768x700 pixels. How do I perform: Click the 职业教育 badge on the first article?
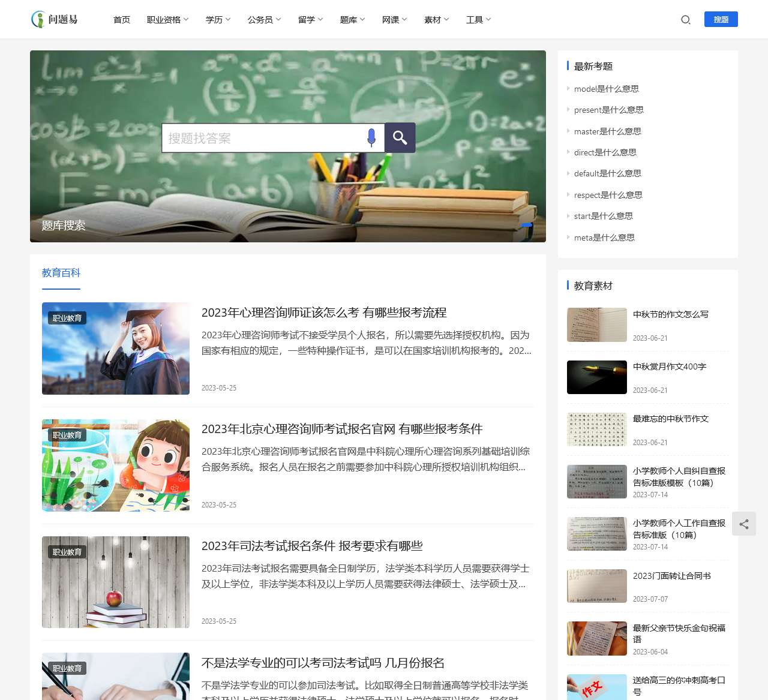67,318
